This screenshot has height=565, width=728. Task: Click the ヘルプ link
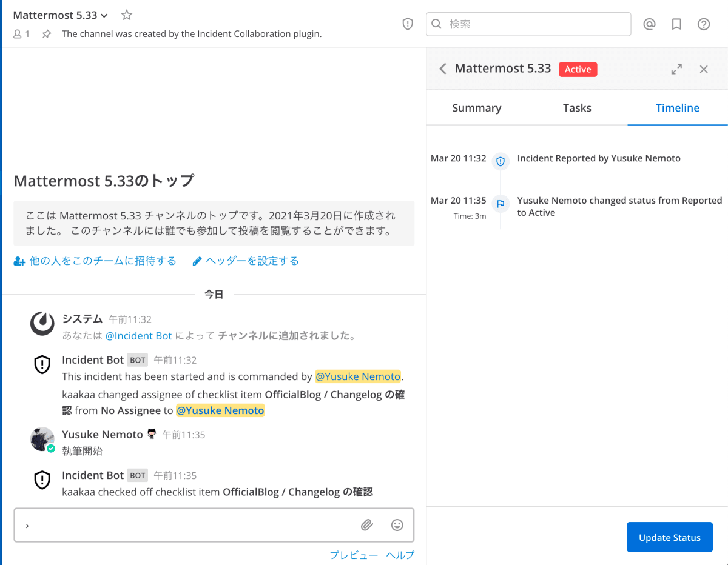(x=400, y=555)
